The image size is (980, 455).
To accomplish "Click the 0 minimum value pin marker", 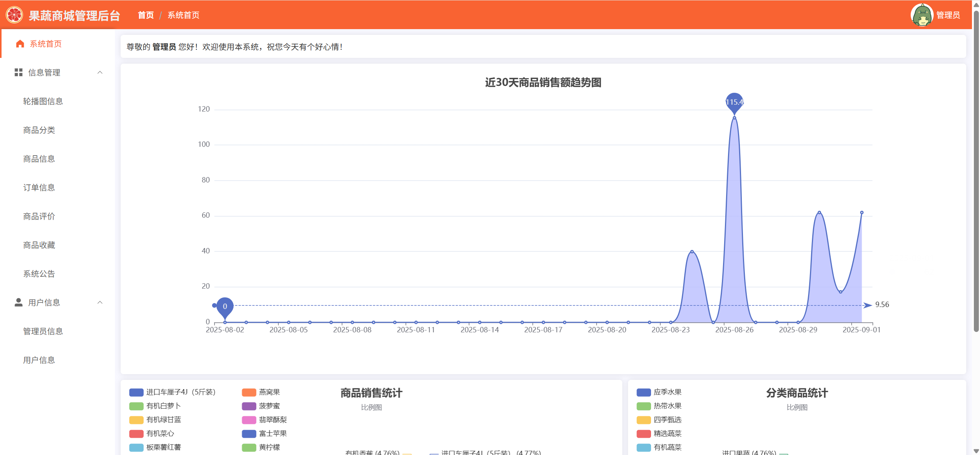I will [x=225, y=307].
